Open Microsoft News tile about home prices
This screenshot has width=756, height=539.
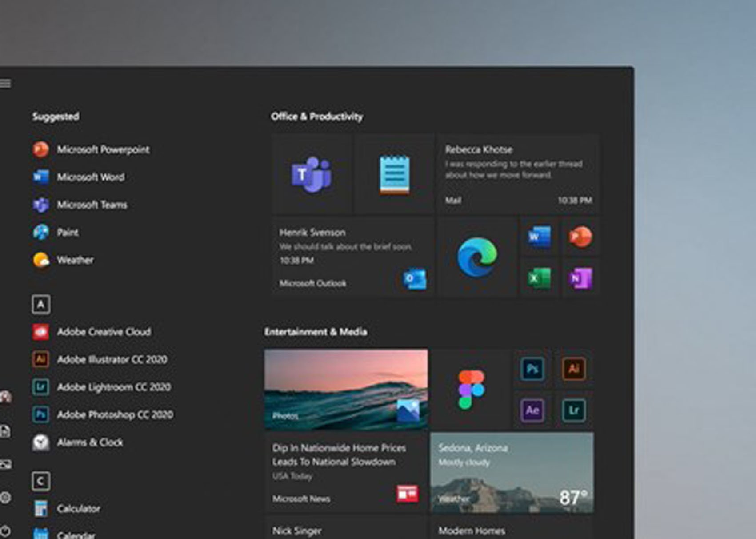pos(346,473)
